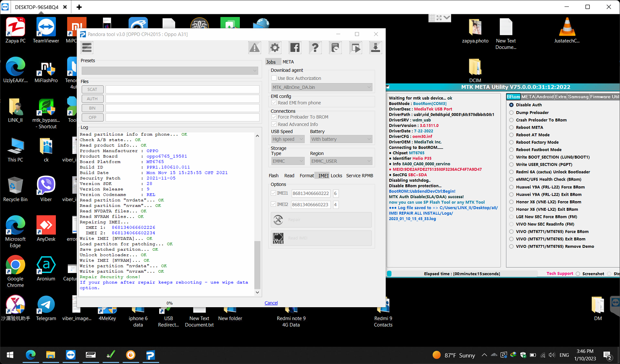Click the OFP file button
This screenshot has height=364, width=620.
click(x=93, y=117)
